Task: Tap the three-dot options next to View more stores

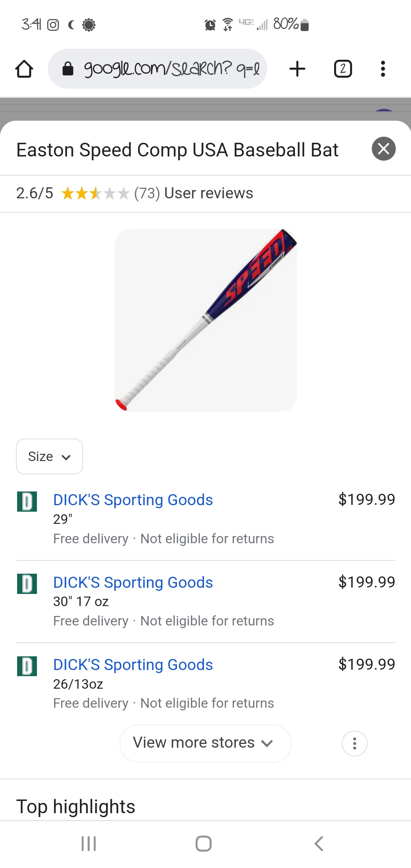Action: click(x=354, y=743)
